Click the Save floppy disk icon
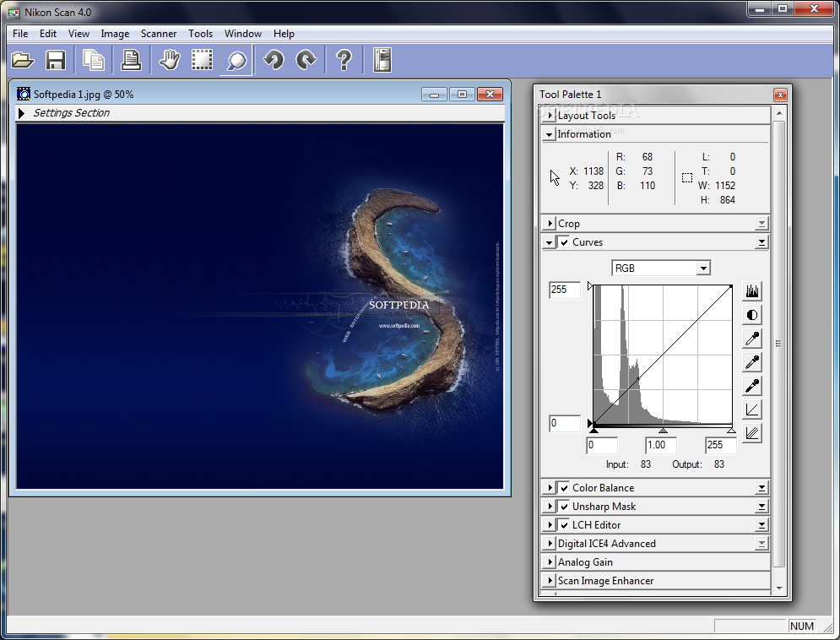Image resolution: width=840 pixels, height=640 pixels. click(x=56, y=60)
